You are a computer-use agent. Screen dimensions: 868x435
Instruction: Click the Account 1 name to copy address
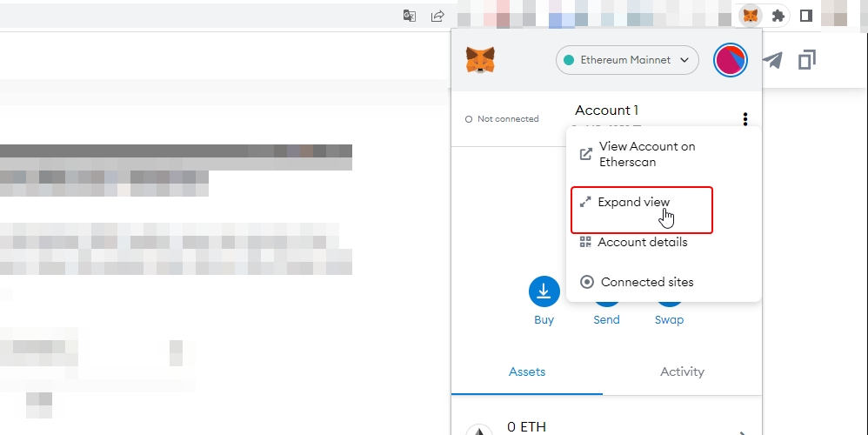(606, 110)
